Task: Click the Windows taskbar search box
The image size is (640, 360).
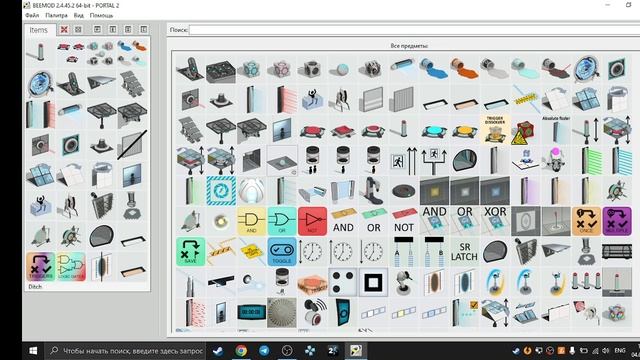Action: (x=126, y=351)
